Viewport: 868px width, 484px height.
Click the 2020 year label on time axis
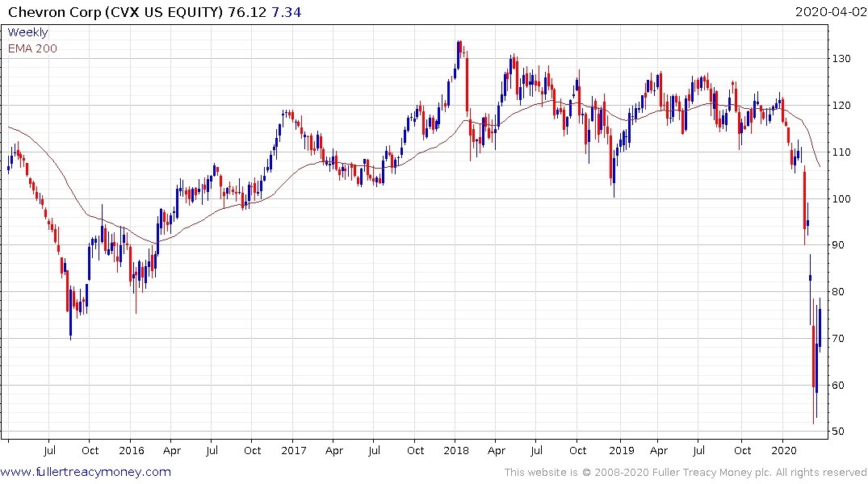[783, 451]
